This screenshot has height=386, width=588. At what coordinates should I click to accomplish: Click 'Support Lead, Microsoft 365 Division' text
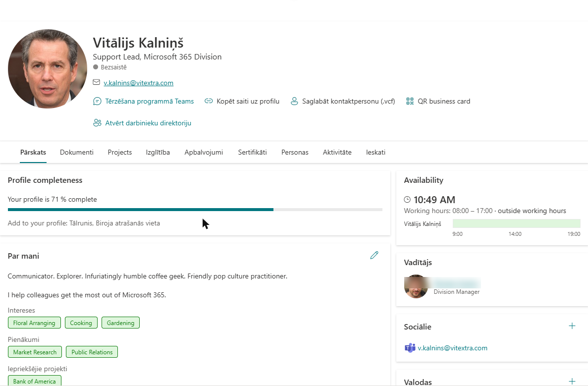click(x=157, y=56)
